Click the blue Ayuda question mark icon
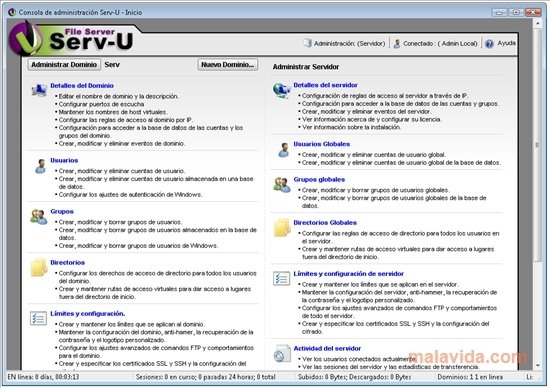The image size is (550, 388). tap(489, 44)
